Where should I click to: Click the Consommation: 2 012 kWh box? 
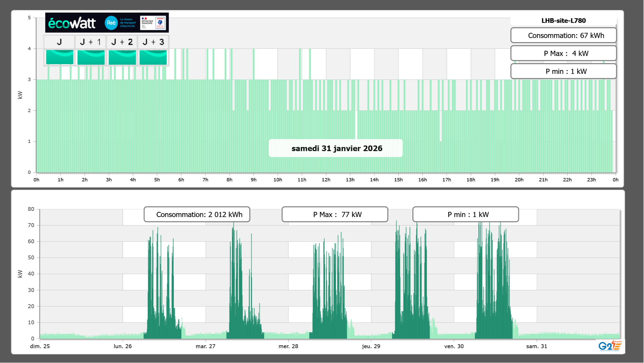click(197, 214)
